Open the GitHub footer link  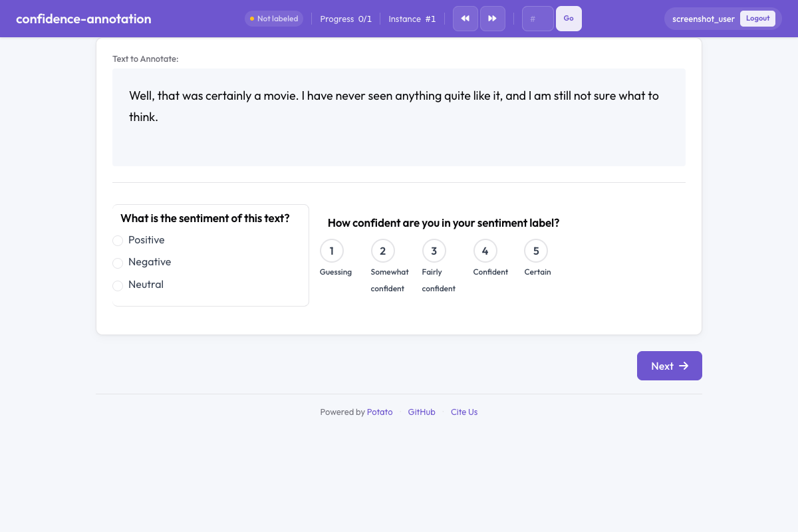422,412
